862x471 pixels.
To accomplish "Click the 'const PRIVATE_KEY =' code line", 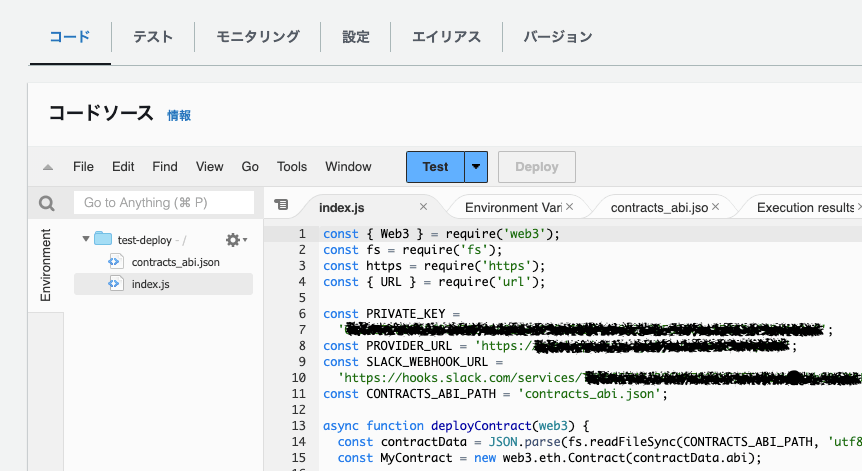I will (391, 314).
